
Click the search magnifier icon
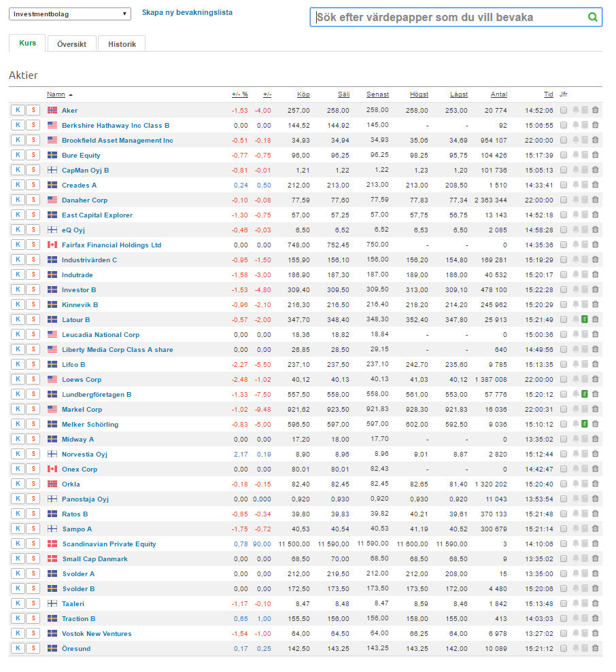(x=592, y=17)
